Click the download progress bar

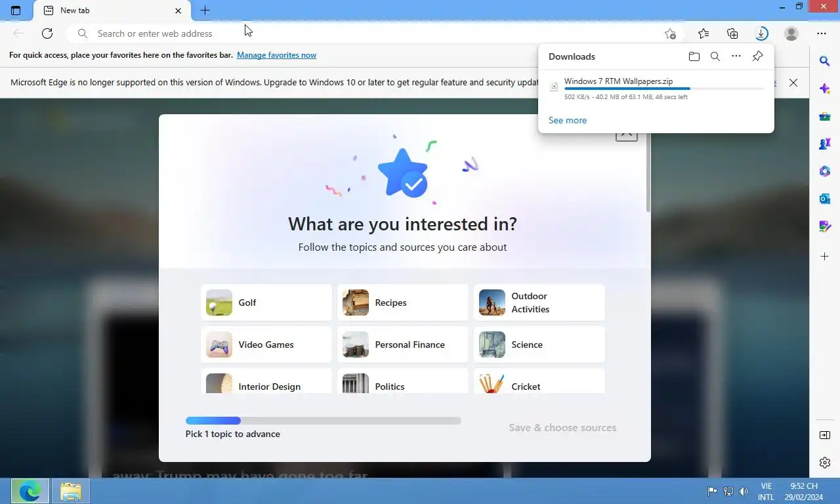pos(664,89)
